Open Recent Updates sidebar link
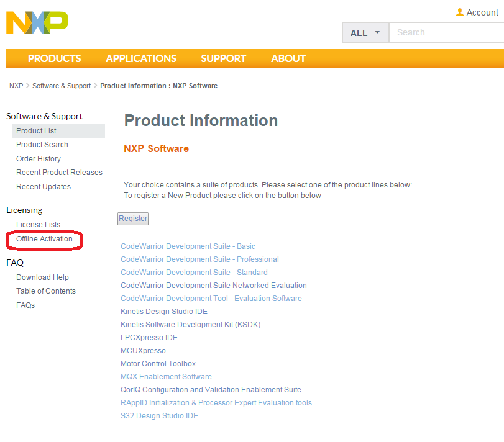The width and height of the screenshot is (504, 442). [x=44, y=187]
